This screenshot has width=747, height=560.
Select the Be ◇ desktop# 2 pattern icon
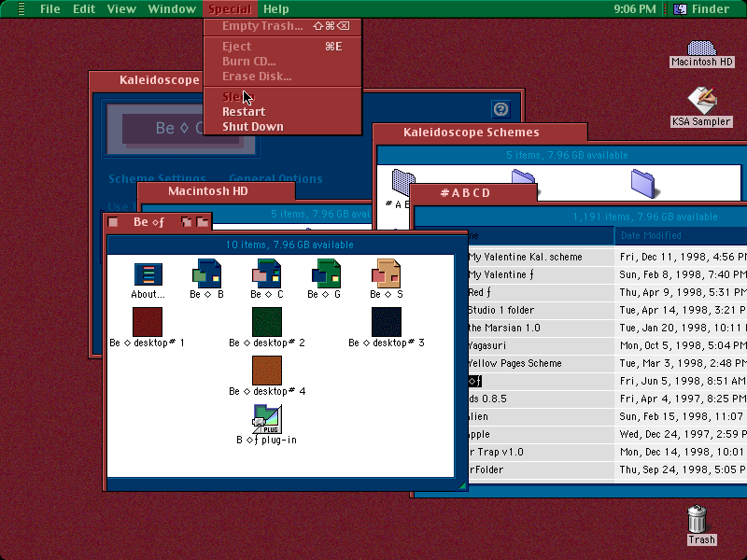(x=267, y=322)
